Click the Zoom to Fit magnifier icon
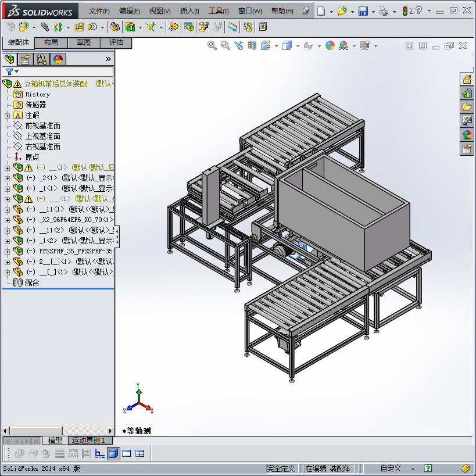The image size is (476, 476). 212,45
